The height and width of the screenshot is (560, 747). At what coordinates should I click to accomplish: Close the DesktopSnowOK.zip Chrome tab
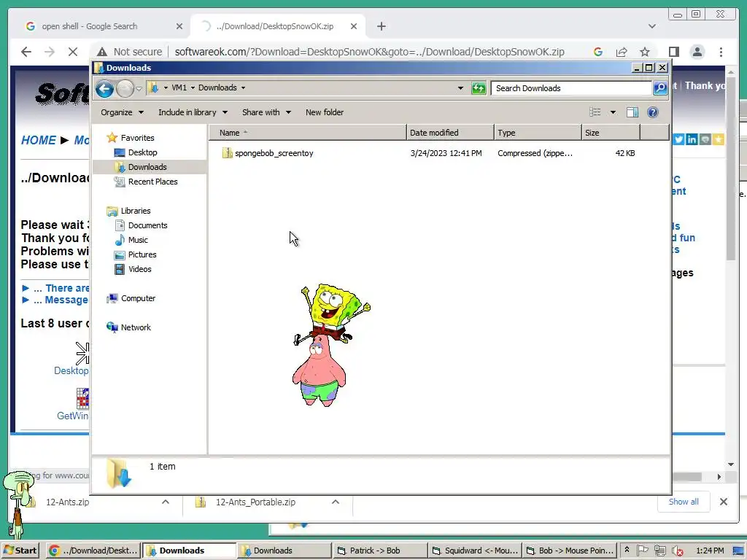pyautogui.click(x=354, y=26)
